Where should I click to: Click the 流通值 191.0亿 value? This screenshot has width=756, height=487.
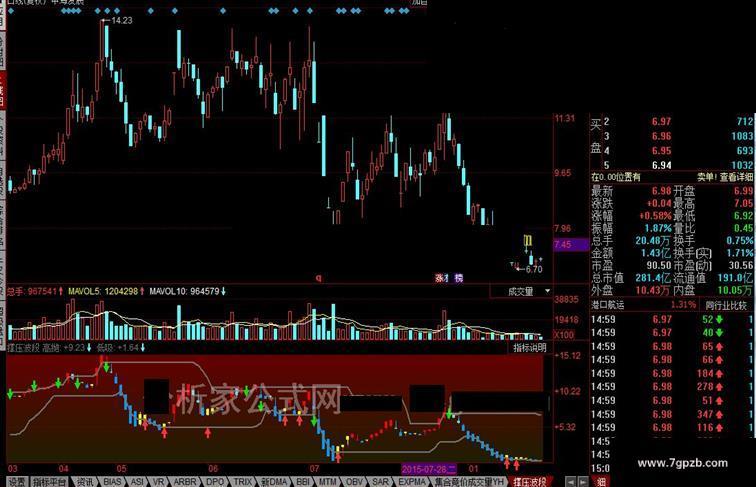tap(735, 278)
